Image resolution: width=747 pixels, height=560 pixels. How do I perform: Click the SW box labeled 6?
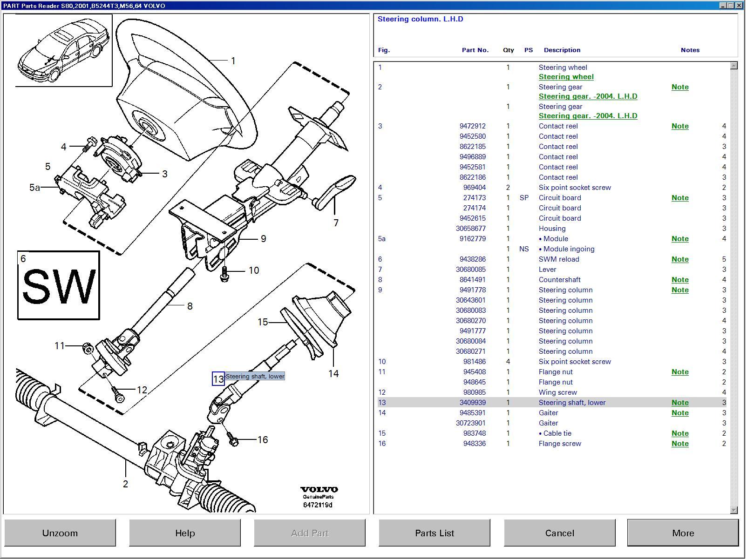click(x=59, y=285)
